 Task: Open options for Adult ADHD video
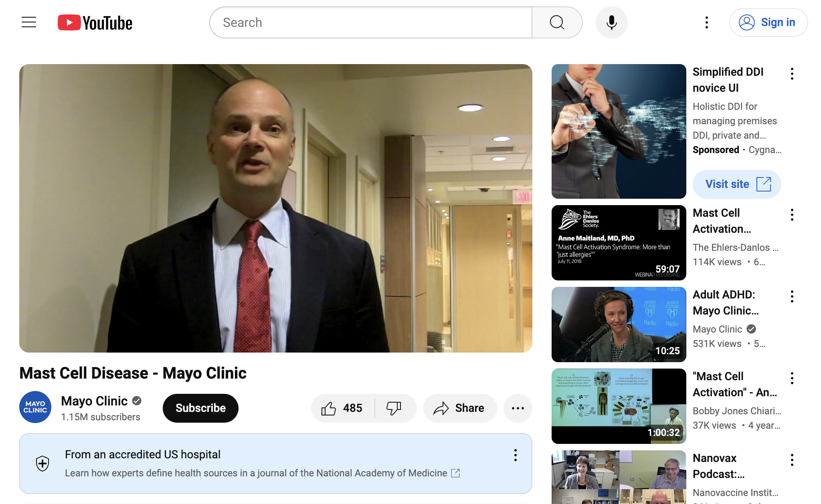point(792,296)
